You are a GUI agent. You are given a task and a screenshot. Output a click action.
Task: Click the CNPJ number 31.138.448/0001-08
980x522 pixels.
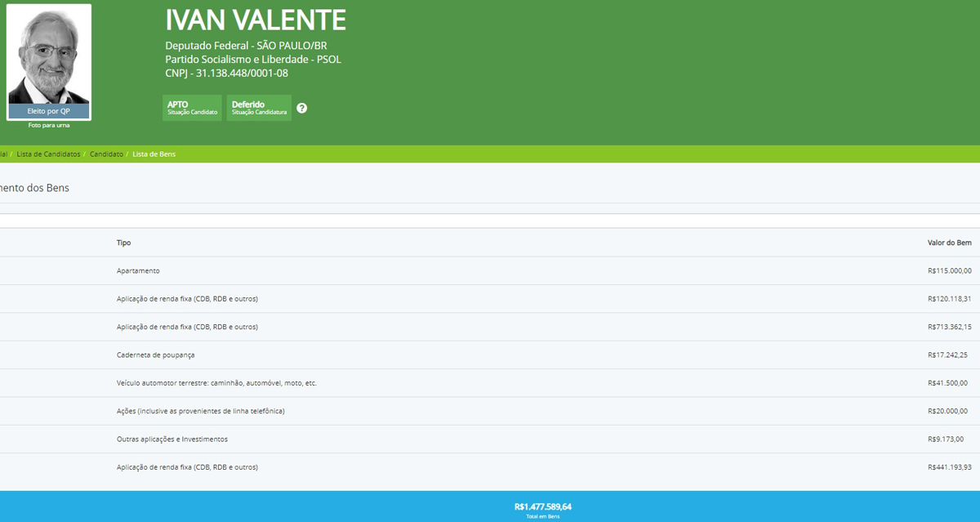(x=242, y=74)
